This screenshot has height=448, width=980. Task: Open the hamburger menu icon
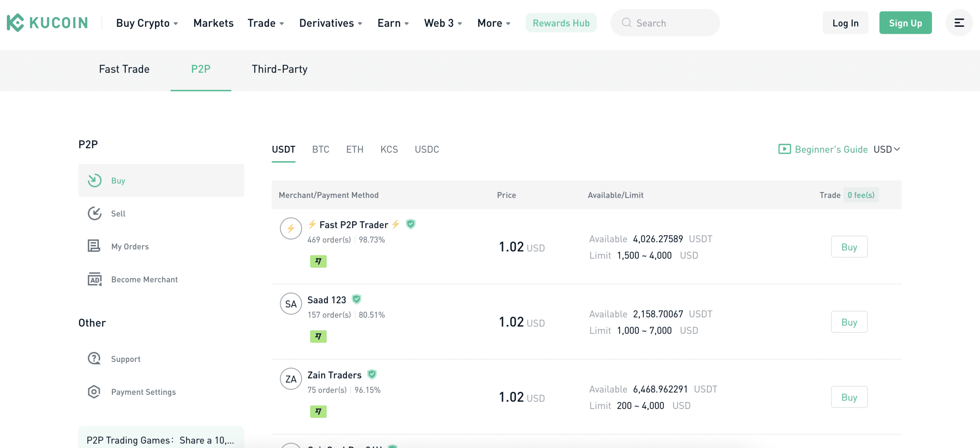point(959,23)
